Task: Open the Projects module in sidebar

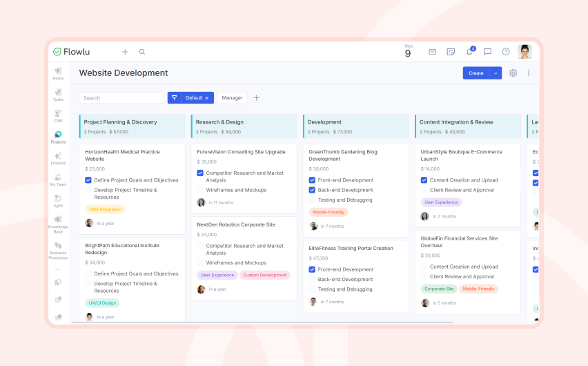Action: tap(58, 137)
